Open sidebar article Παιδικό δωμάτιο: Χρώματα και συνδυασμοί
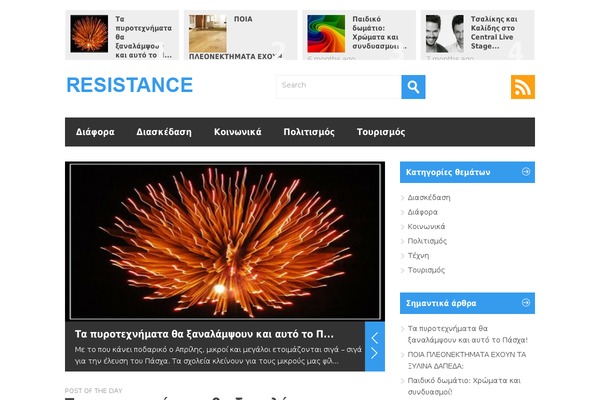The image size is (600, 400). coord(464,386)
